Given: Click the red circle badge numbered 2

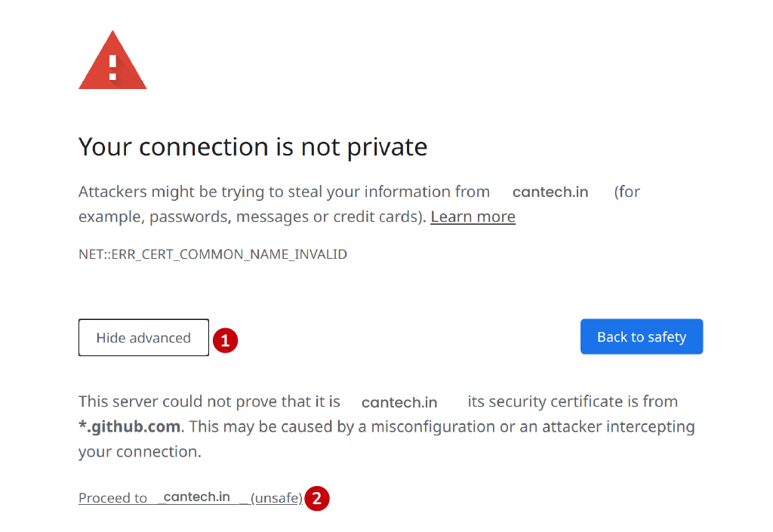Looking at the screenshot, I should point(317,498).
